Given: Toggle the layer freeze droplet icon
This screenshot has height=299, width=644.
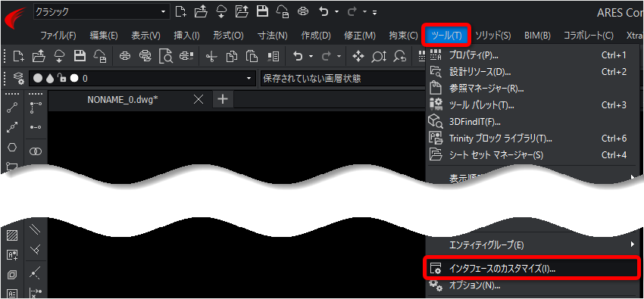Looking at the screenshot, I should tap(50, 78).
